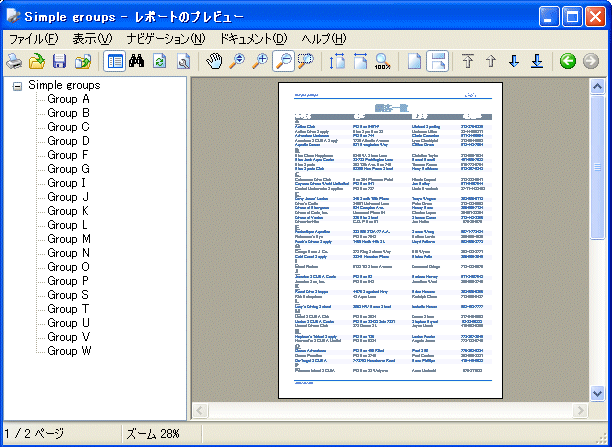Select the marquee zoom-to-selection tool

click(306, 61)
